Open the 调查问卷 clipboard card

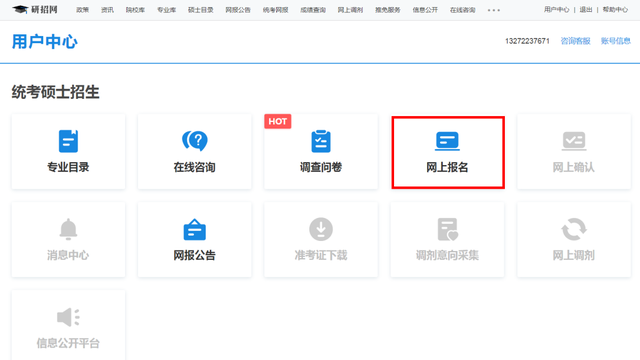click(321, 151)
